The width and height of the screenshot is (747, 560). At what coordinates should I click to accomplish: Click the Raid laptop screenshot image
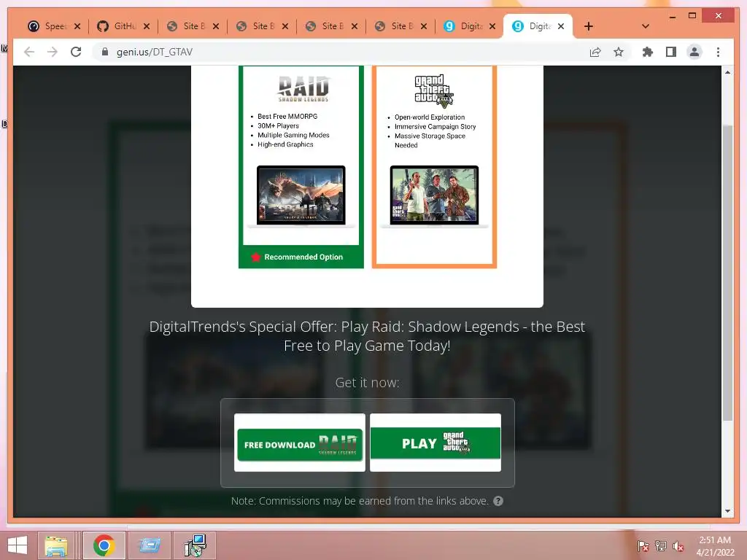coord(301,196)
